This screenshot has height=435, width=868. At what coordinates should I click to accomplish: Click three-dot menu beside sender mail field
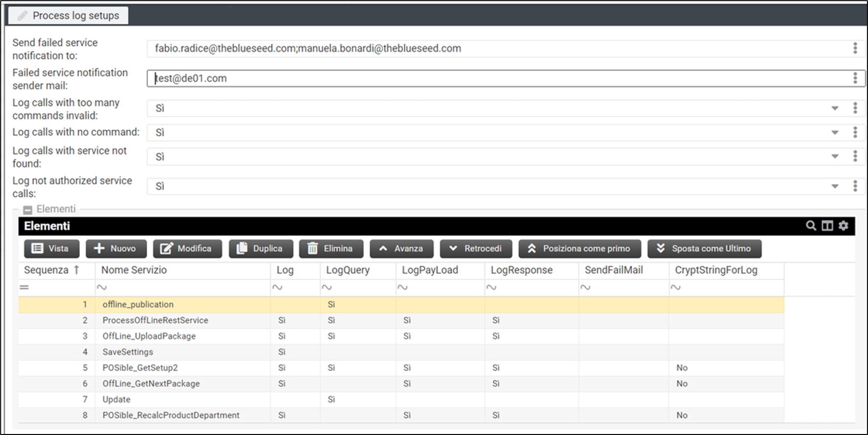coord(855,78)
